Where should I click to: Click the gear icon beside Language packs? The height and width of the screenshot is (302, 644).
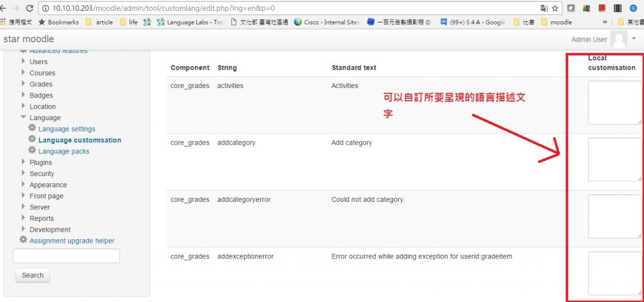(x=31, y=150)
